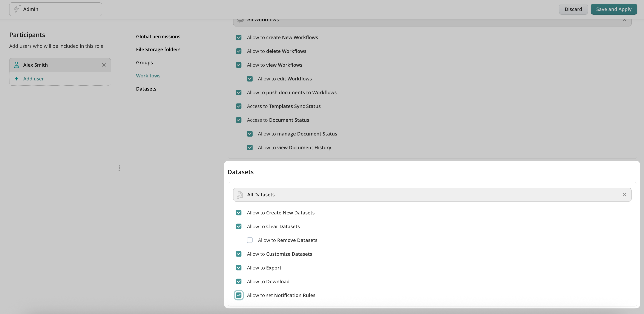Go to File Storage folders section
The image size is (644, 314).
coord(158,49)
